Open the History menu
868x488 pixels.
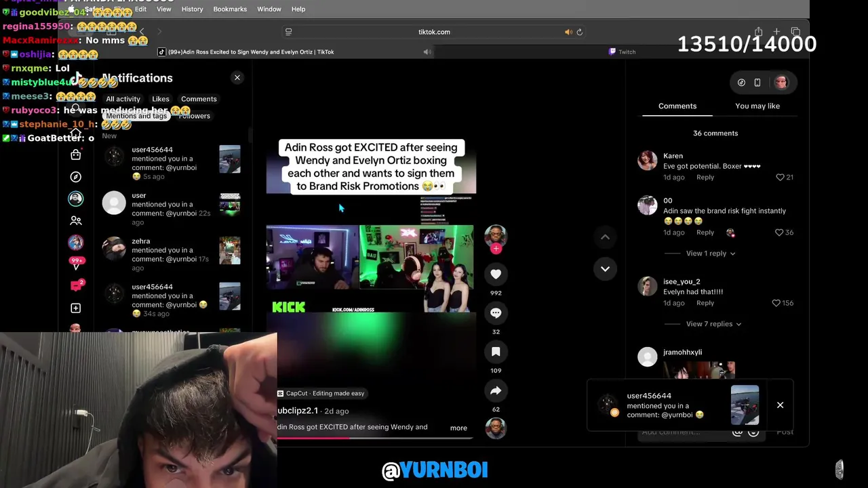192,9
